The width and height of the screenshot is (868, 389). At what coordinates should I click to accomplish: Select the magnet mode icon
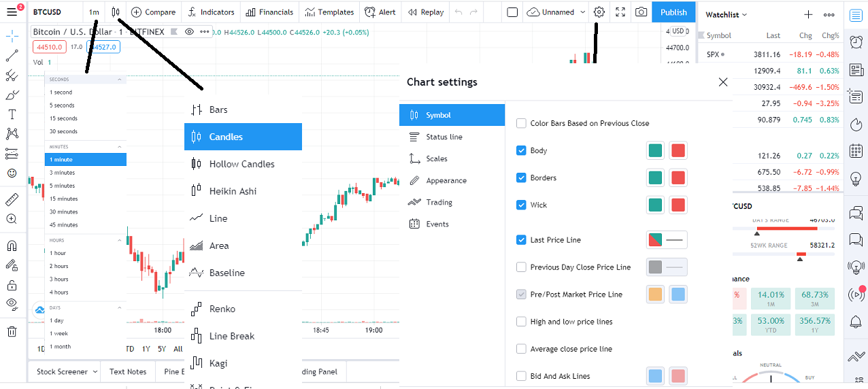12,246
